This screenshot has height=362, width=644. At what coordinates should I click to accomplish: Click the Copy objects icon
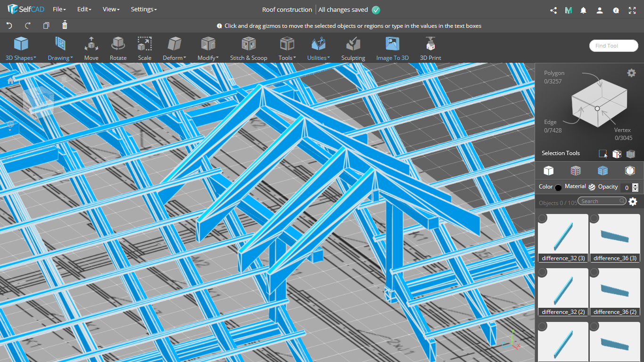(x=46, y=25)
